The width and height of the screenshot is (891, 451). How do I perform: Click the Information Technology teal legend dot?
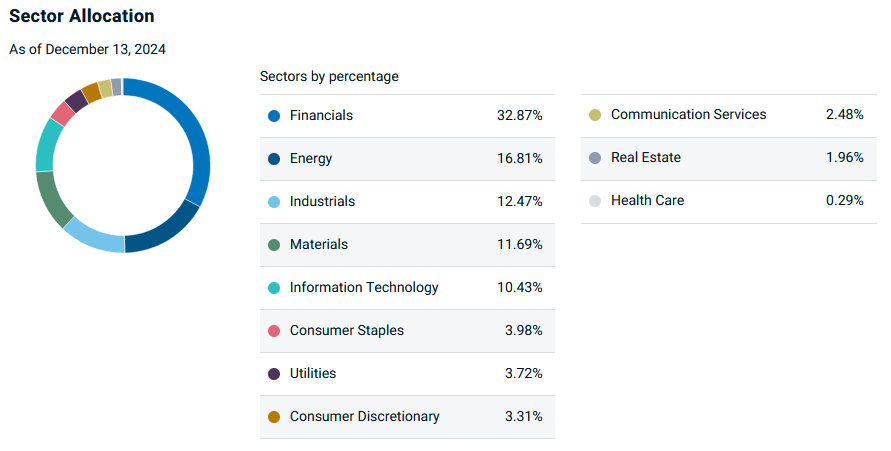point(274,288)
